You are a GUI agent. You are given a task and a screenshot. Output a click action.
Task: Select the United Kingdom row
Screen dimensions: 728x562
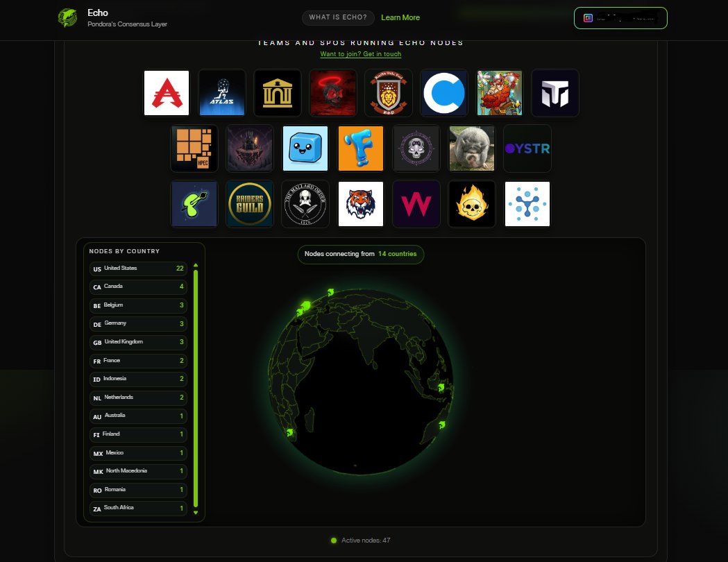[x=138, y=342]
